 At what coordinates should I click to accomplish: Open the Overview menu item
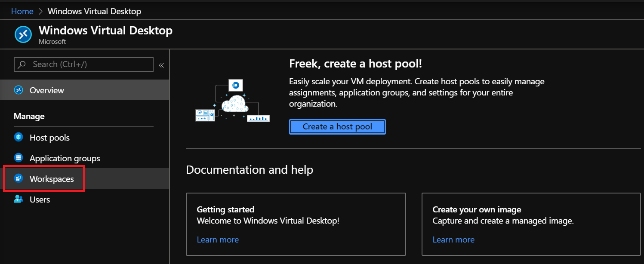click(84, 90)
